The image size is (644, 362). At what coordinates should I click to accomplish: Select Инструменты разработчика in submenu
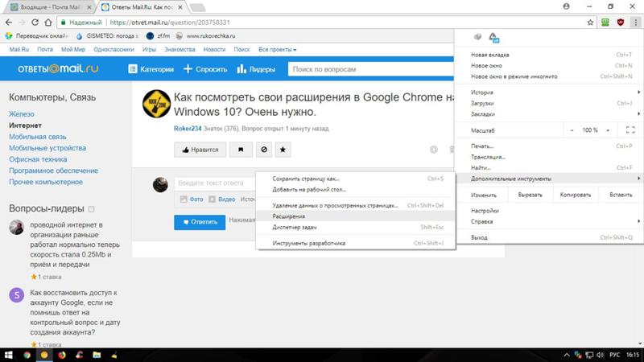(355, 243)
